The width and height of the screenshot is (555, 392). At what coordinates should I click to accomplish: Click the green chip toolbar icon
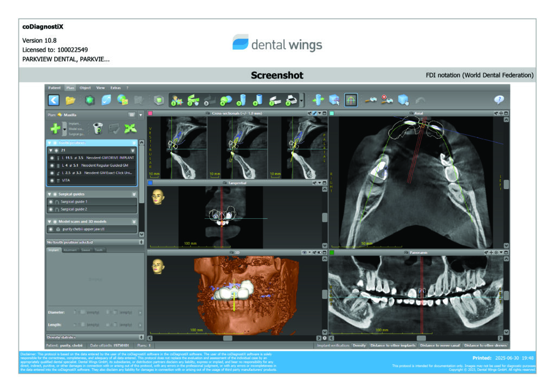89,100
